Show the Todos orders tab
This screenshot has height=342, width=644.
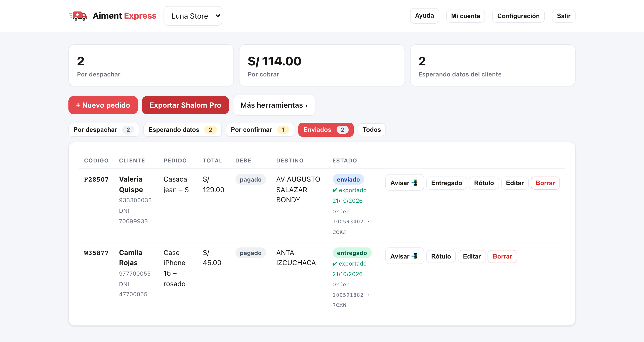point(372,130)
